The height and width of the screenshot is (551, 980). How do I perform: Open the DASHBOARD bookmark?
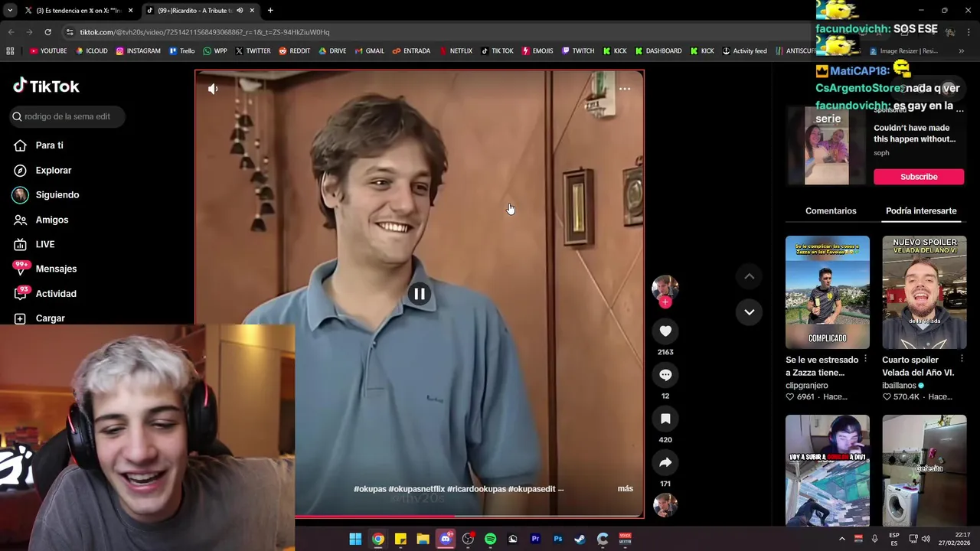658,51
